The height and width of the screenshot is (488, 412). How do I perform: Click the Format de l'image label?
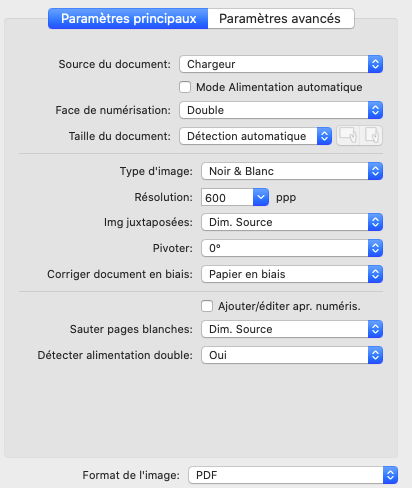click(131, 475)
